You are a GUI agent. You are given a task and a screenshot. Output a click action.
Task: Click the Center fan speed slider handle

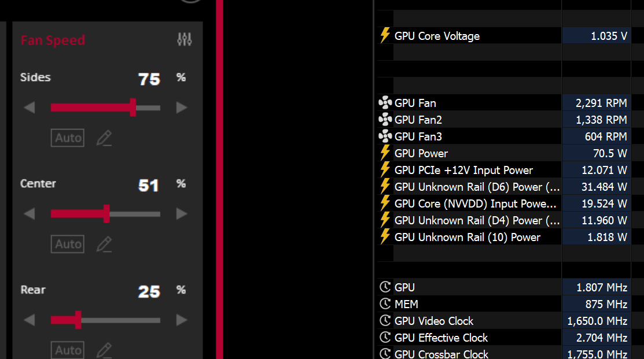[106, 214]
